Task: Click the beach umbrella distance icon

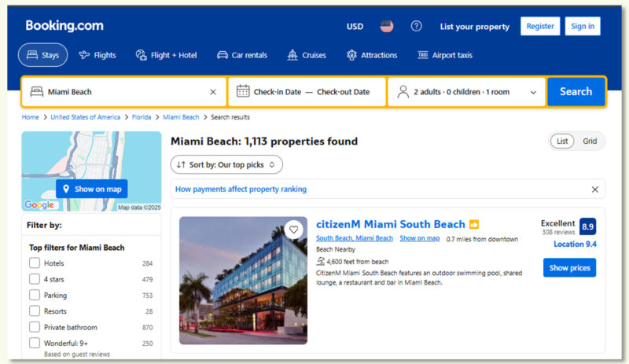Action: click(320, 262)
